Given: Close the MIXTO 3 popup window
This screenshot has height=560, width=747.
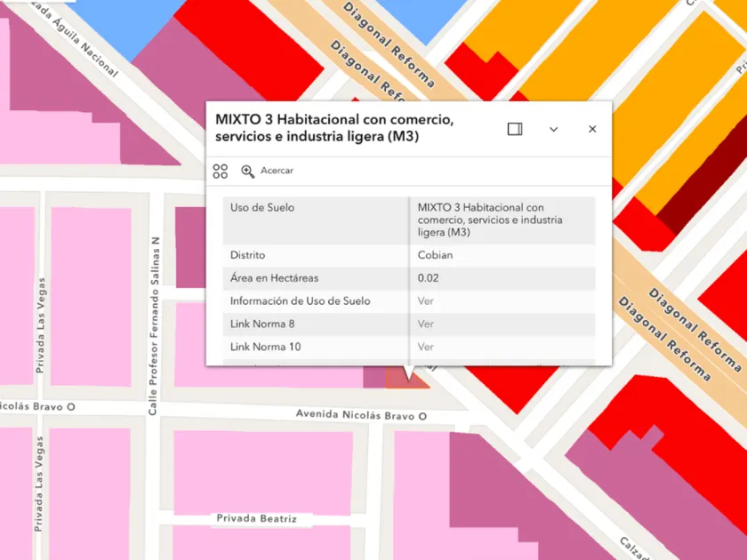Looking at the screenshot, I should (592, 129).
